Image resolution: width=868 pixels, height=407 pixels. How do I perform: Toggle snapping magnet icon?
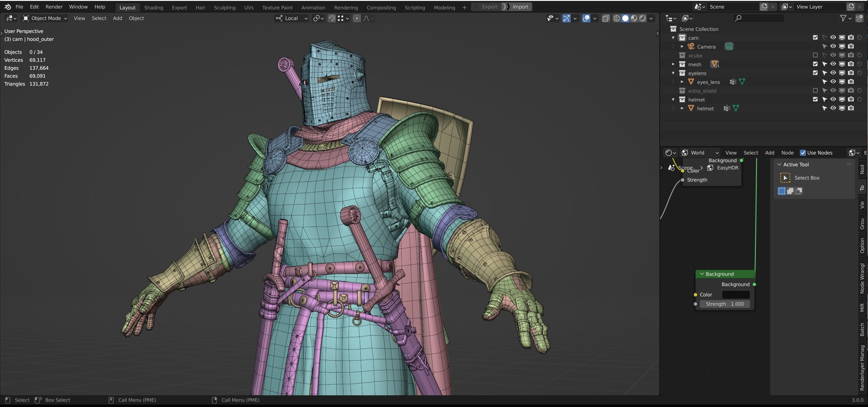coord(332,18)
